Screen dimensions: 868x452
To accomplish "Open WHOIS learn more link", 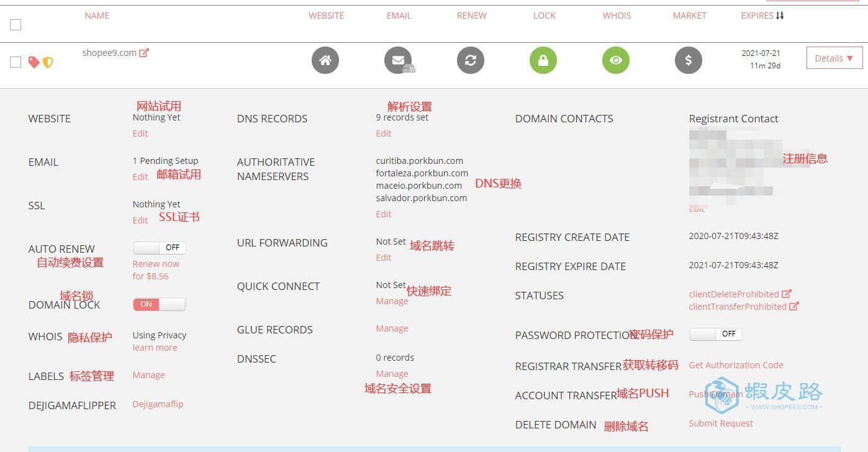I will coord(155,348).
